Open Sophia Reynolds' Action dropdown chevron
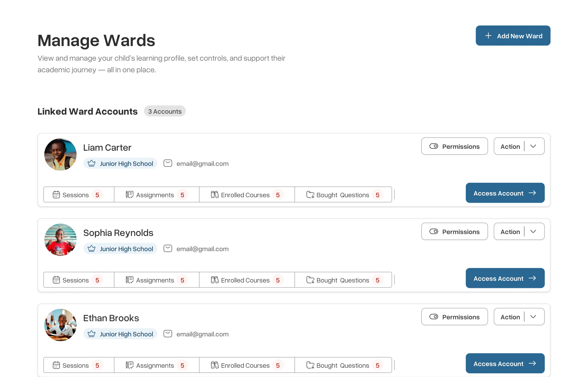This screenshot has height=377, width=588. pos(533,232)
